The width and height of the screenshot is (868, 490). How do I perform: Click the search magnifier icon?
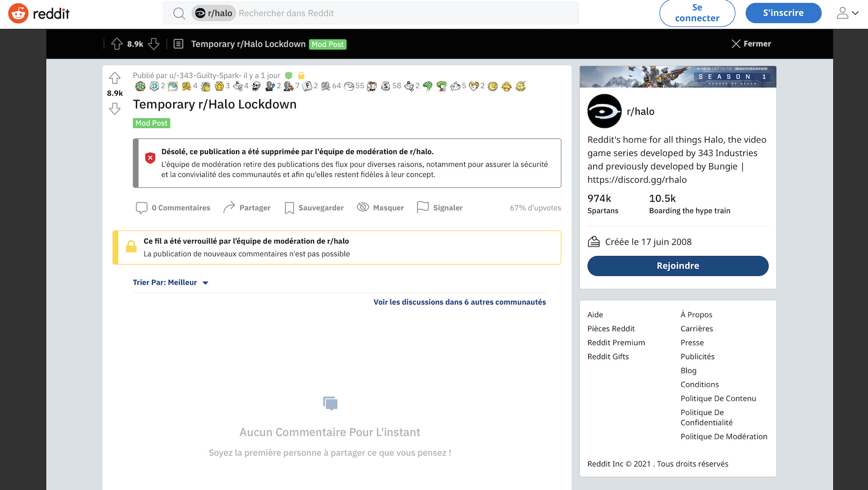pos(179,14)
